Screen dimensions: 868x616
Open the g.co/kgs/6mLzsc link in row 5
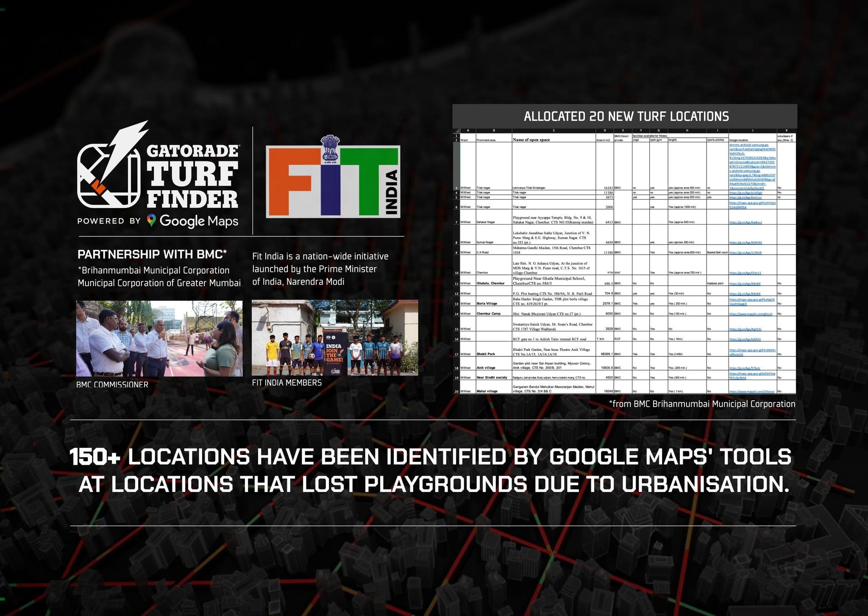pyautogui.click(x=746, y=197)
